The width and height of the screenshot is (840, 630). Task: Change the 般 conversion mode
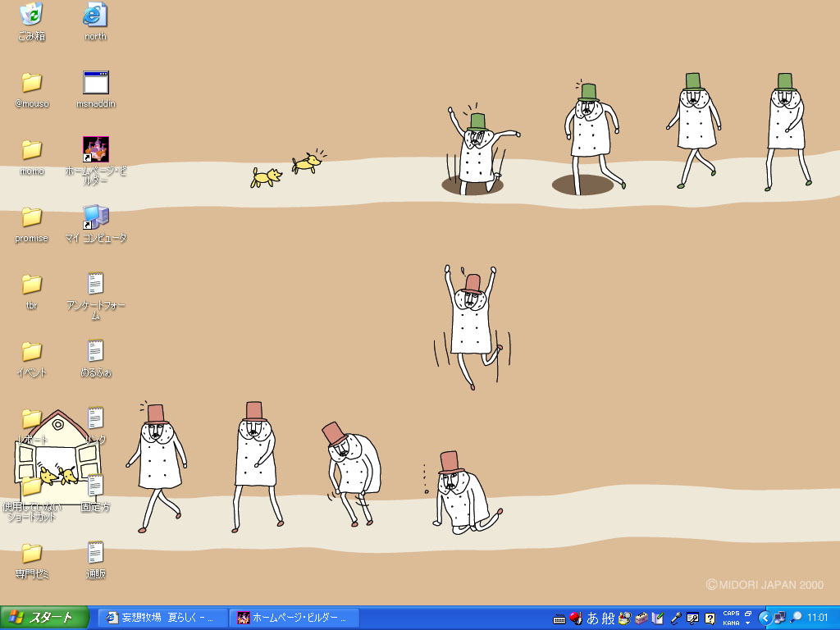609,619
